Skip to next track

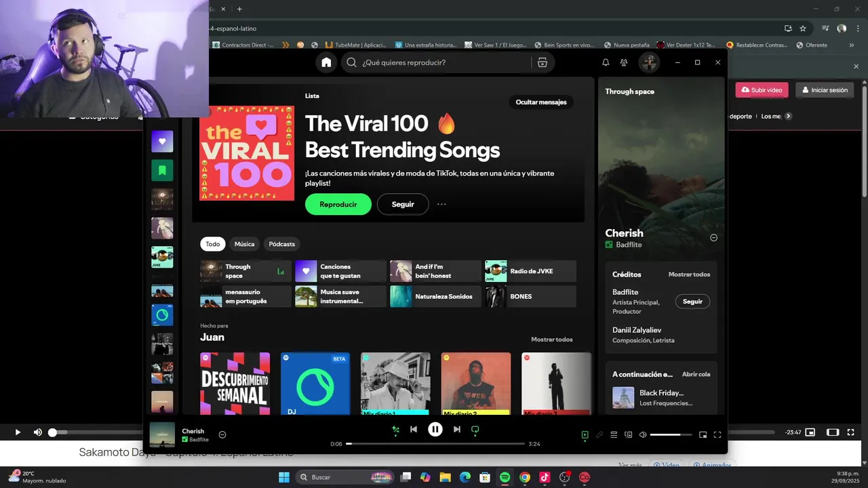(x=457, y=429)
